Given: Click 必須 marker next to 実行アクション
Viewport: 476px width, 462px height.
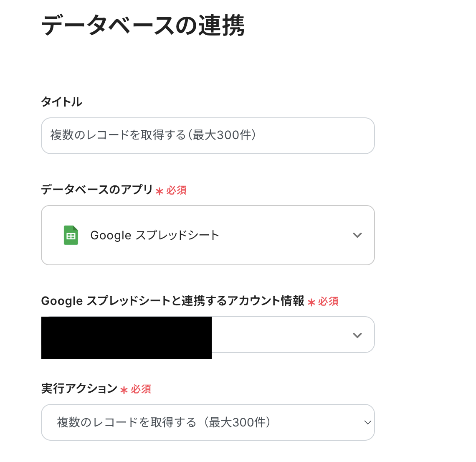Looking at the screenshot, I should pos(141,389).
